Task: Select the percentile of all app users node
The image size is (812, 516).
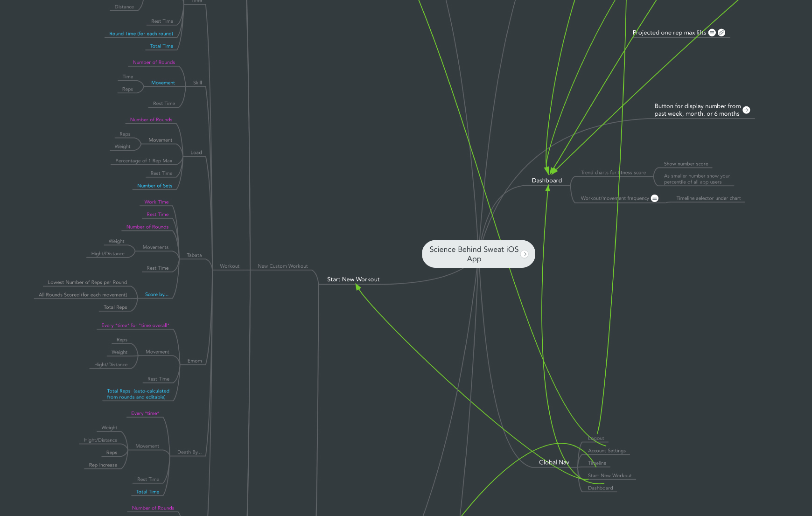Action: [x=697, y=179]
